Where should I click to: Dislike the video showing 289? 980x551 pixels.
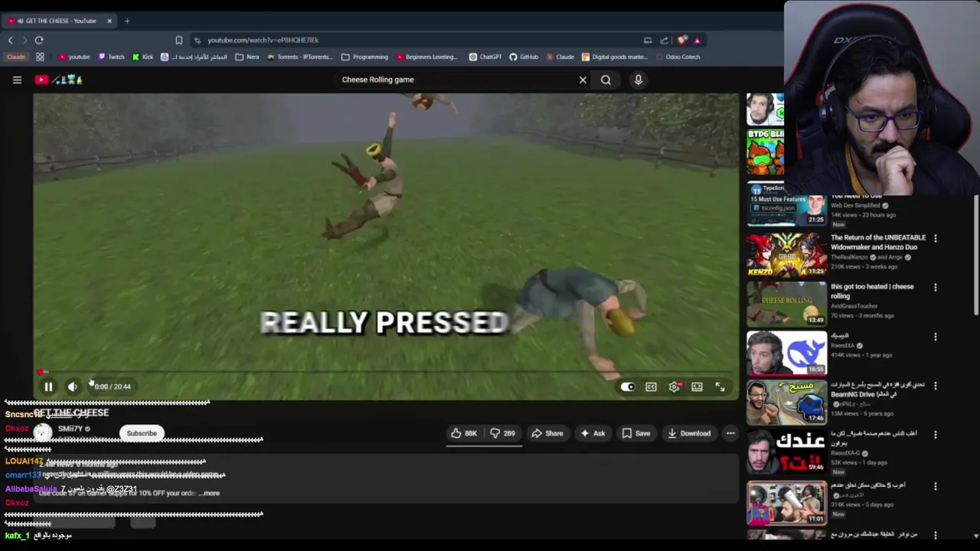click(x=503, y=433)
